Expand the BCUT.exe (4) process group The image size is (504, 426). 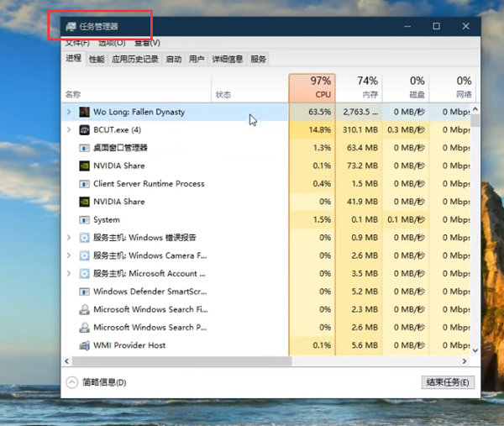[x=69, y=130]
